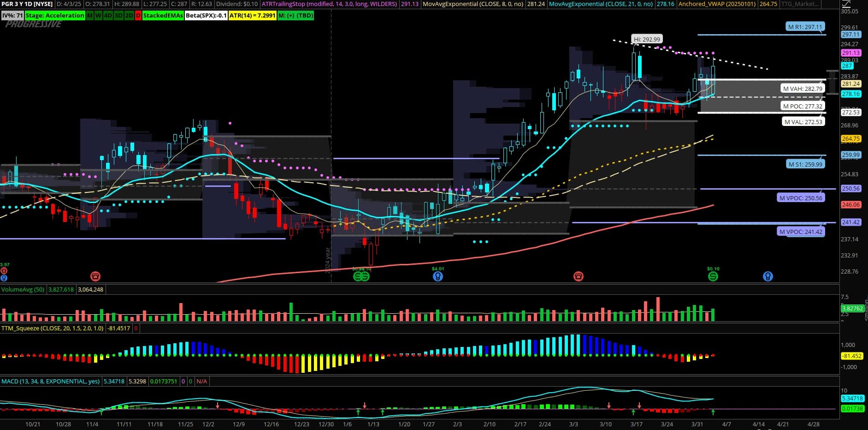
Task: Click the 5.34718 MACD axis tag
Action: 852,398
